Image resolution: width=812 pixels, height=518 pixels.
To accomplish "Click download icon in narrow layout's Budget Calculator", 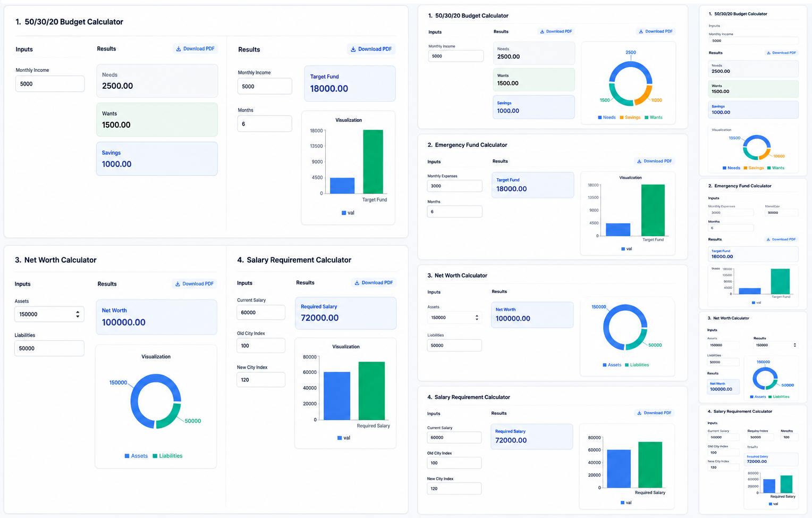I will pyautogui.click(x=768, y=53).
